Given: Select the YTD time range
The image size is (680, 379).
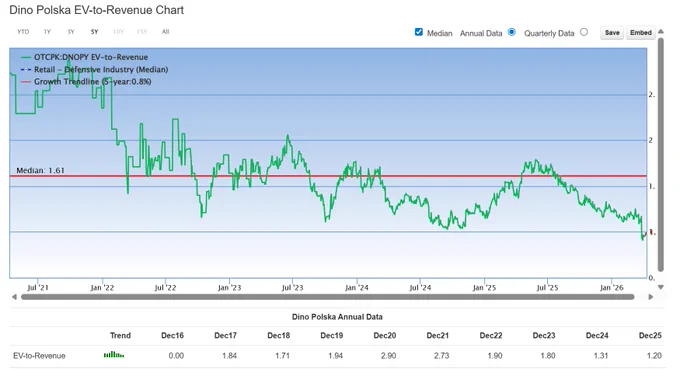Looking at the screenshot, I should 23,32.
